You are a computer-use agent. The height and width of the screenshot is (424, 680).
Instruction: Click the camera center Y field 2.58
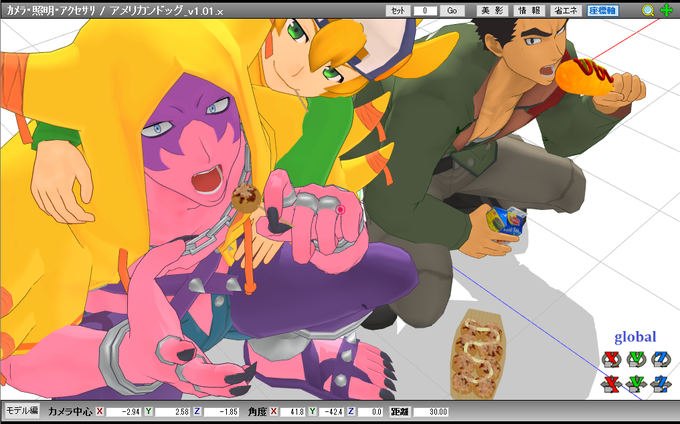pyautogui.click(x=173, y=411)
